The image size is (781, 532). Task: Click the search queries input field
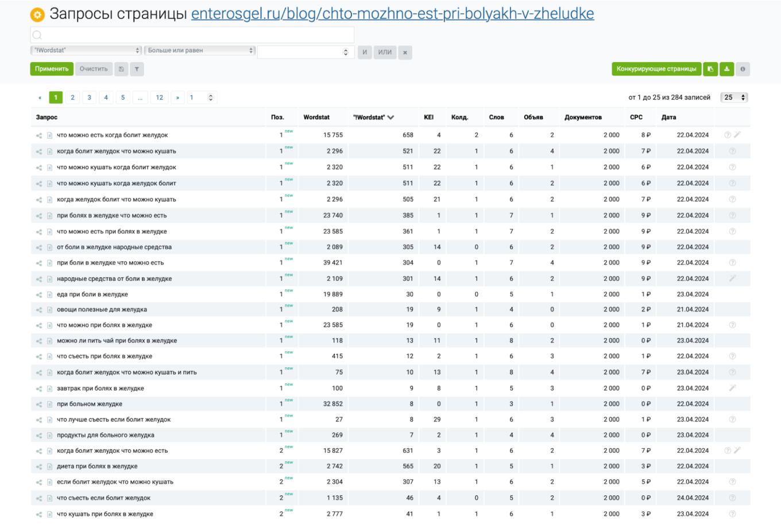192,35
